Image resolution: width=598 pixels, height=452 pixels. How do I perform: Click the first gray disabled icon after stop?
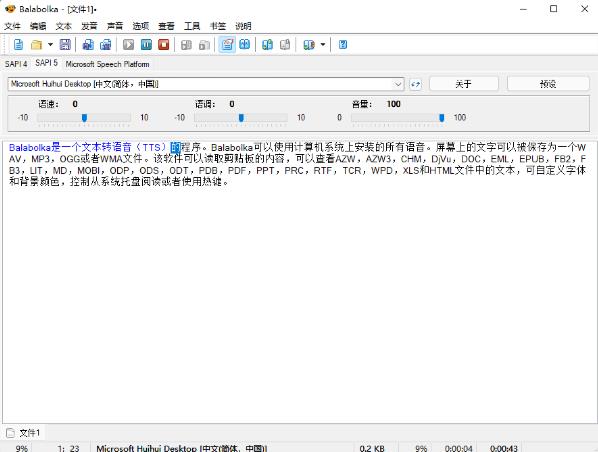[x=186, y=45]
